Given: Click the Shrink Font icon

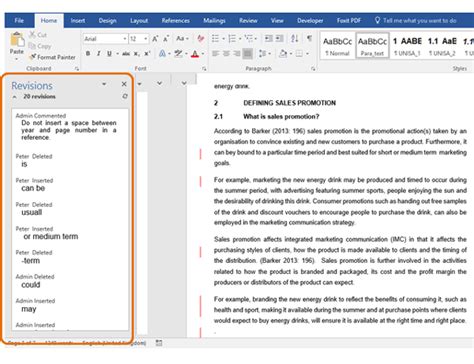Looking at the screenshot, I should [x=166, y=39].
